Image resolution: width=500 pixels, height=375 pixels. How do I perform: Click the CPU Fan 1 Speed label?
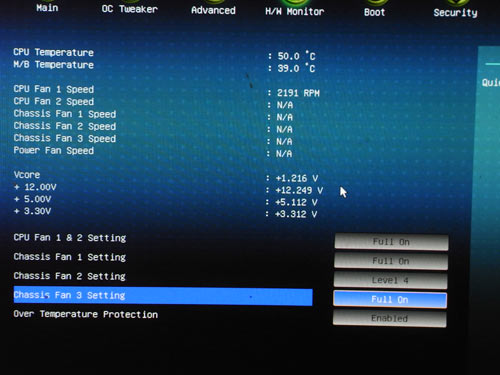pyautogui.click(x=54, y=89)
